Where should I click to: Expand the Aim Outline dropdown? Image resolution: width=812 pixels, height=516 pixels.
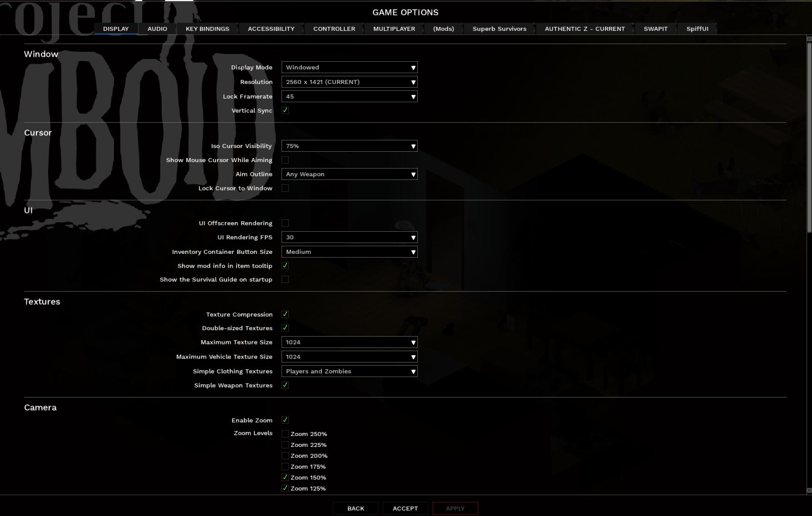click(x=349, y=174)
